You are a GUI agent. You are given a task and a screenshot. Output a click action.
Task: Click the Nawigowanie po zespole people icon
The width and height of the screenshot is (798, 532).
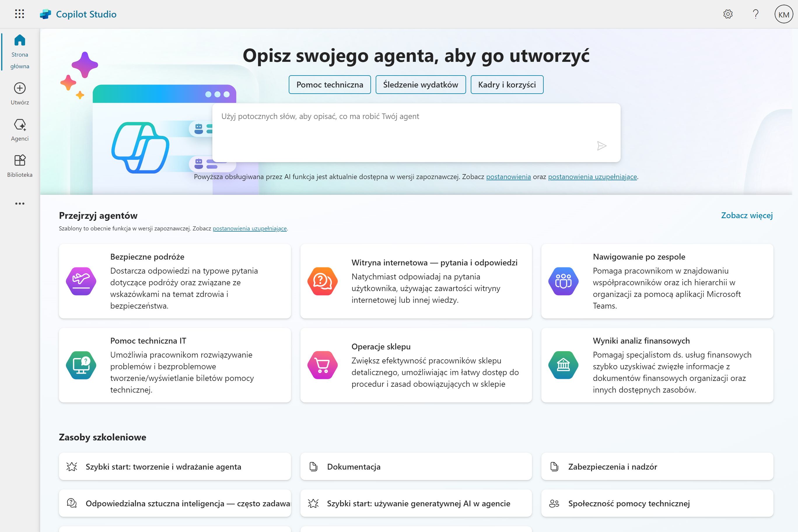563,281
